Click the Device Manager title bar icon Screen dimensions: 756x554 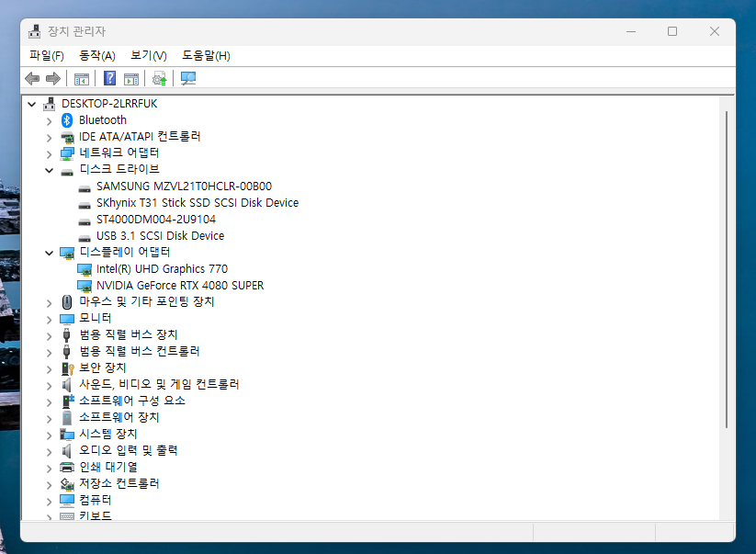[34, 31]
